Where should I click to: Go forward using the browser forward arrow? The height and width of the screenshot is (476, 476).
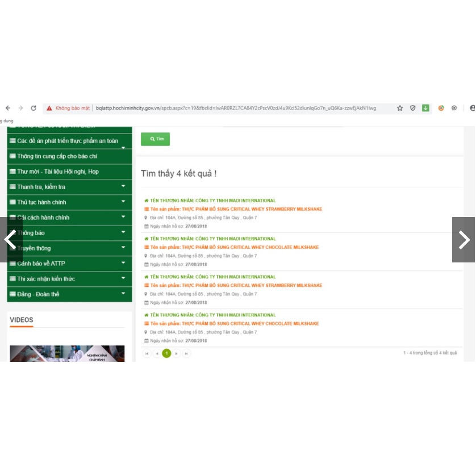[x=20, y=108]
